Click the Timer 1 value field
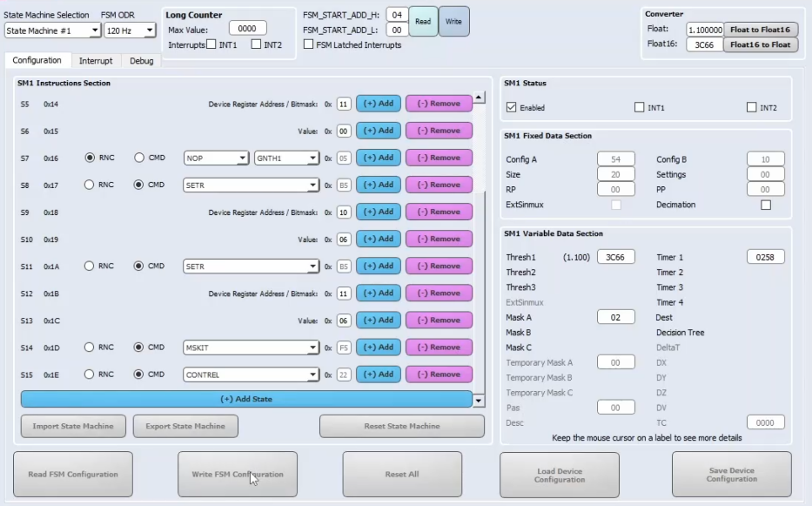 tap(765, 257)
